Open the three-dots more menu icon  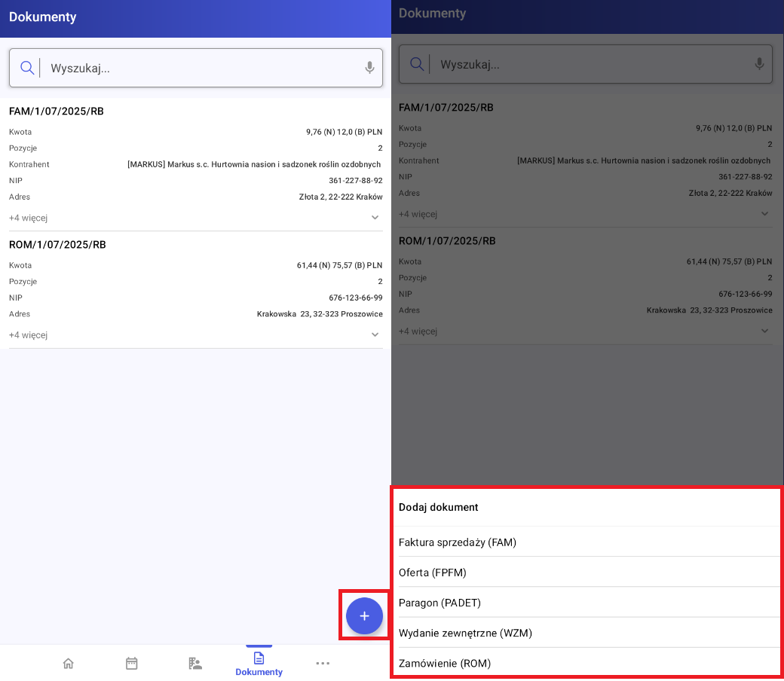(x=323, y=663)
